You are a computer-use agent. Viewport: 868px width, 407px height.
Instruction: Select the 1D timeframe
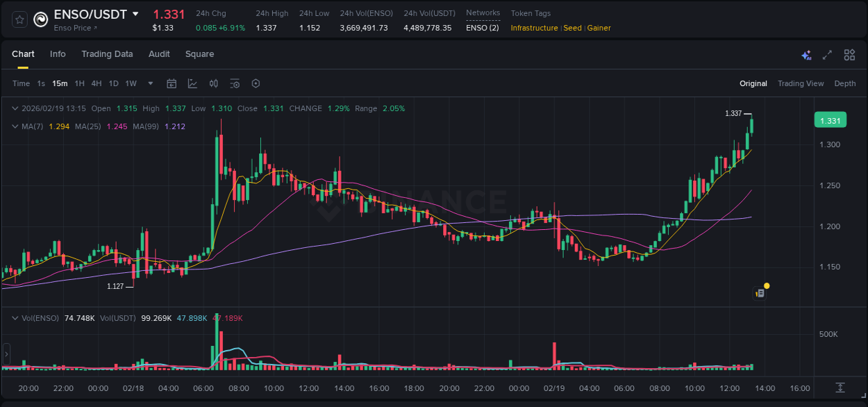coord(112,83)
